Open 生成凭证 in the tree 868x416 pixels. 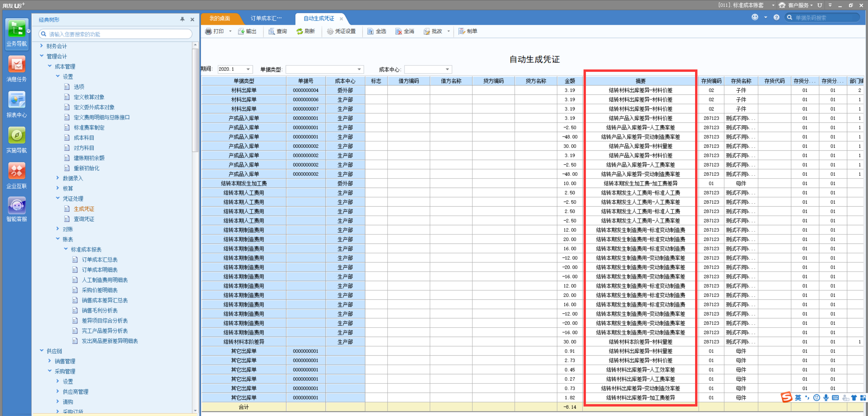(84, 209)
